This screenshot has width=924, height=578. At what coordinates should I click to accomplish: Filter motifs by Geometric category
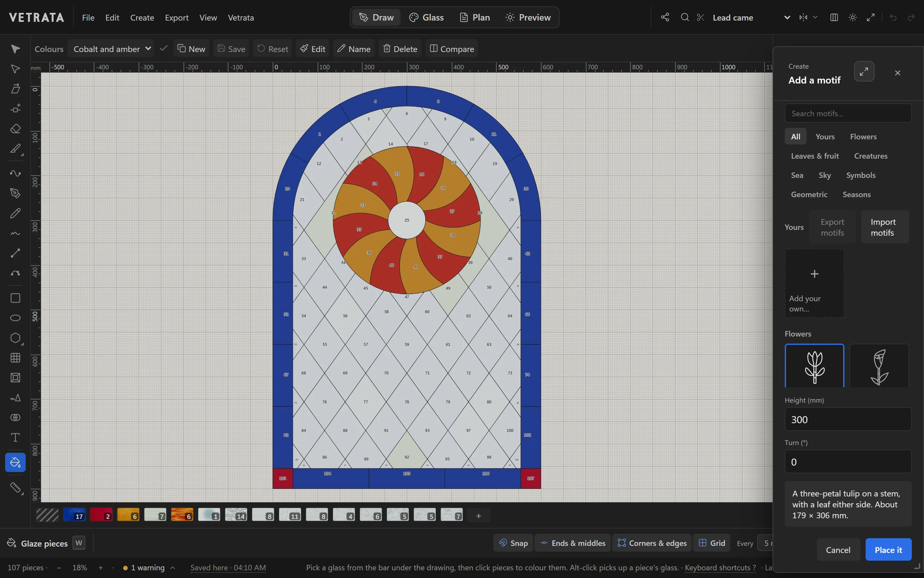(809, 194)
